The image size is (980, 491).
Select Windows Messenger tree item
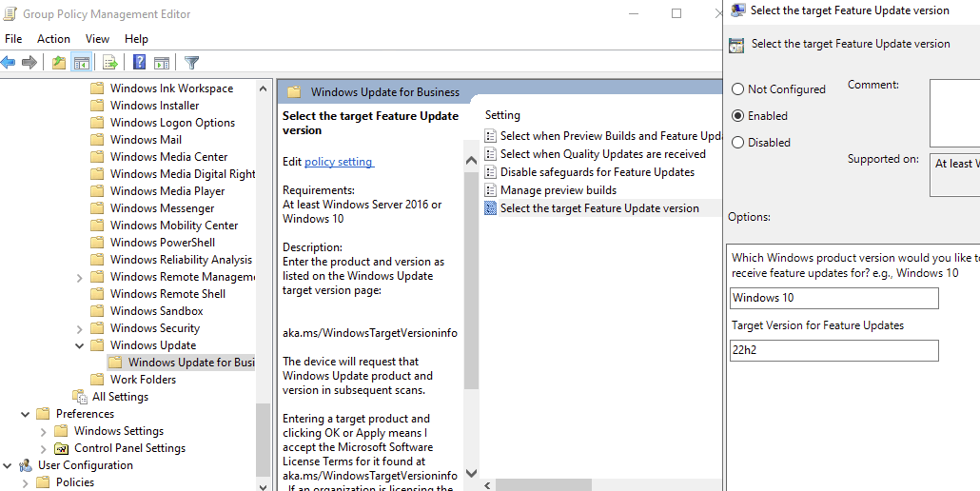pyautogui.click(x=162, y=208)
